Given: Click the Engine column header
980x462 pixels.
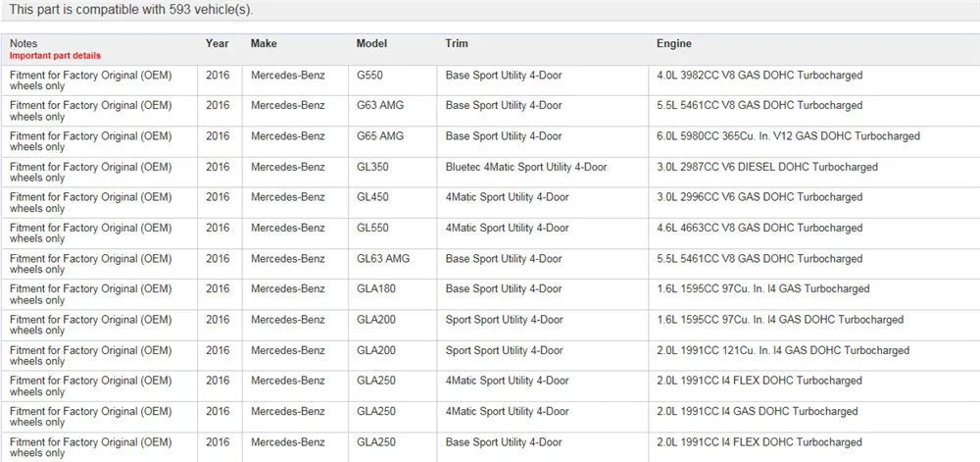Looking at the screenshot, I should click(674, 44).
